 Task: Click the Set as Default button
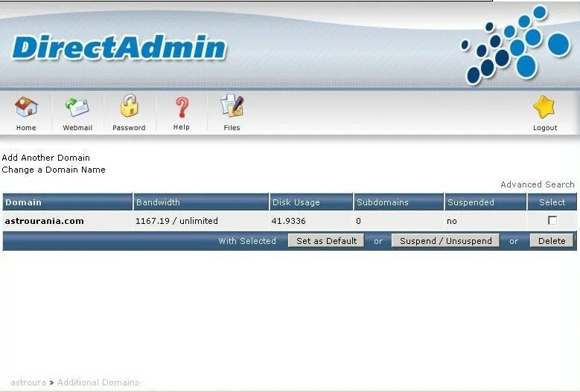point(326,241)
